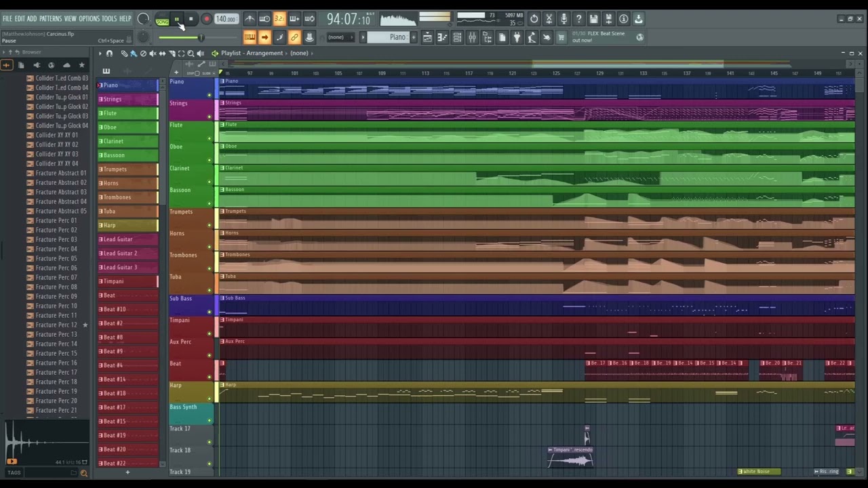Open the FILE menu
The height and width of the screenshot is (488, 868).
coord(7,18)
